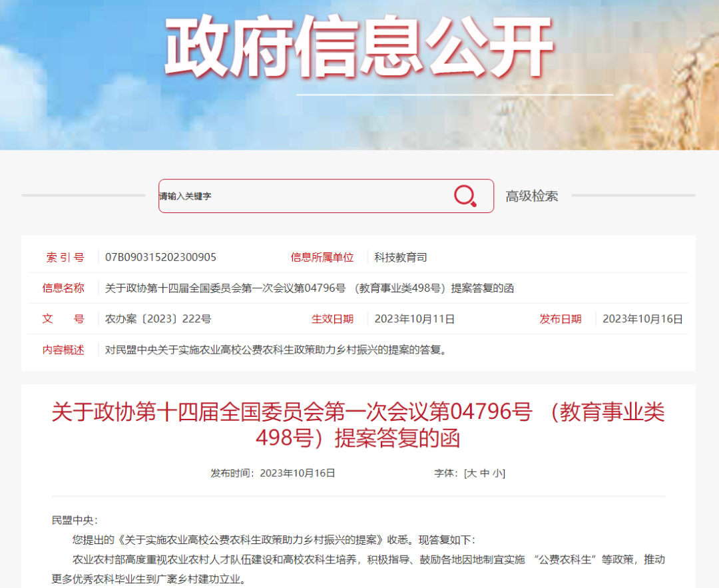Image resolution: width=719 pixels, height=588 pixels.
Task: Click the 索引号 field label
Action: coord(65,257)
